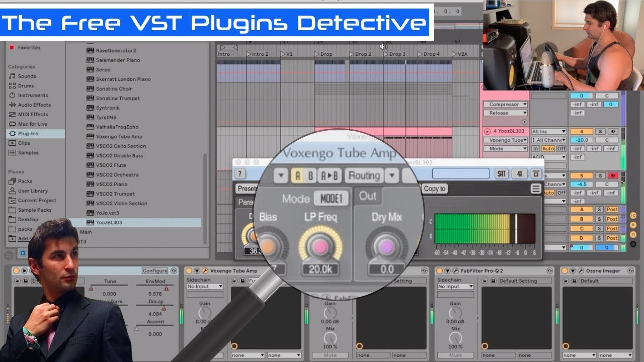
Task: Disarm the red record button on track 5
Action: click(x=613, y=176)
